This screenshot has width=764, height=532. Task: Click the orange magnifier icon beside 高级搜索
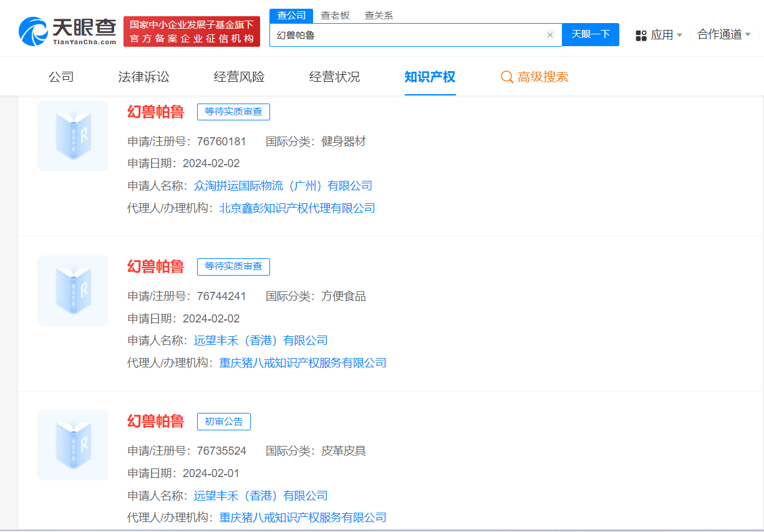click(506, 76)
